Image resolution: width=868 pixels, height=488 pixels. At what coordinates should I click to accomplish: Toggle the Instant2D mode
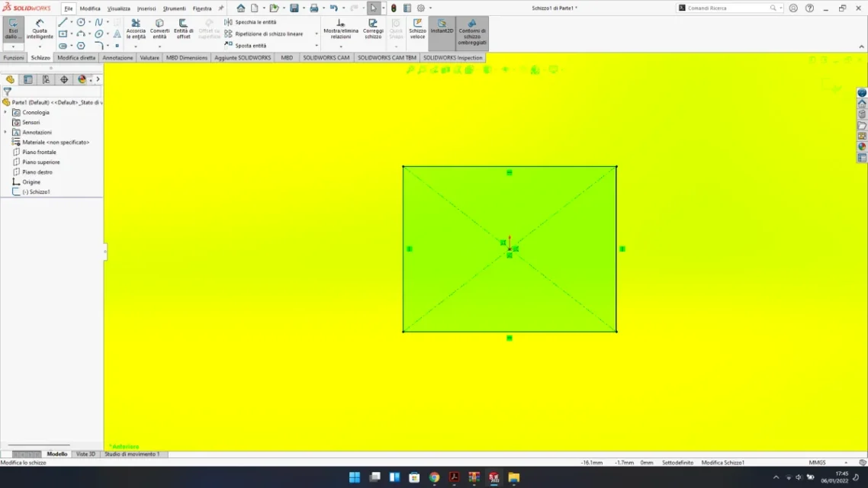(x=442, y=29)
